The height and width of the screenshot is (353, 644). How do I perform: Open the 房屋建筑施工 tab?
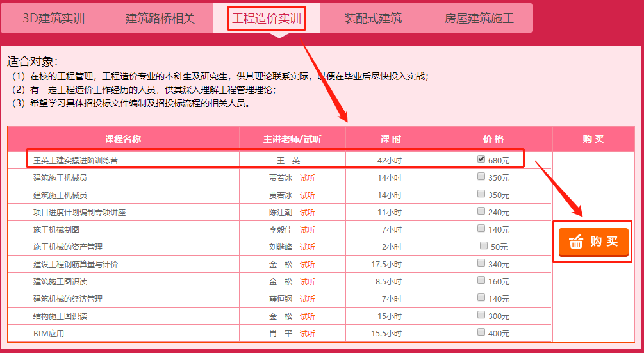click(x=479, y=19)
